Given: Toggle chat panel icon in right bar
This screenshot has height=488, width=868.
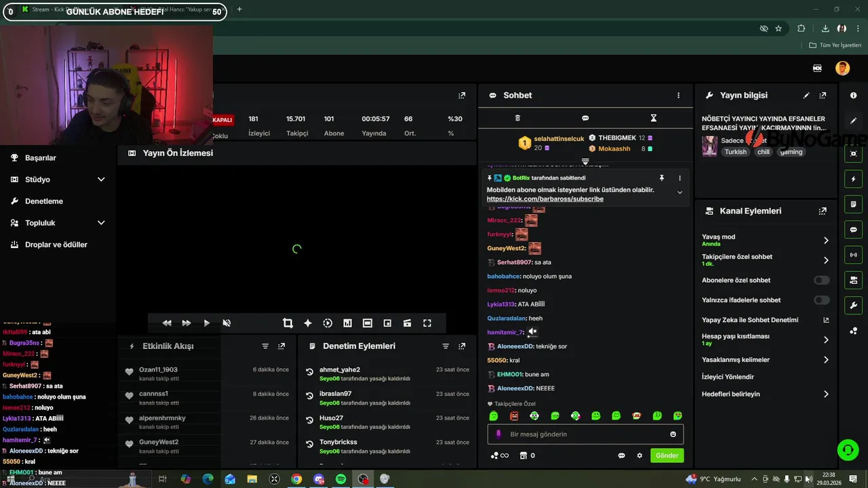Looking at the screenshot, I should tap(854, 230).
